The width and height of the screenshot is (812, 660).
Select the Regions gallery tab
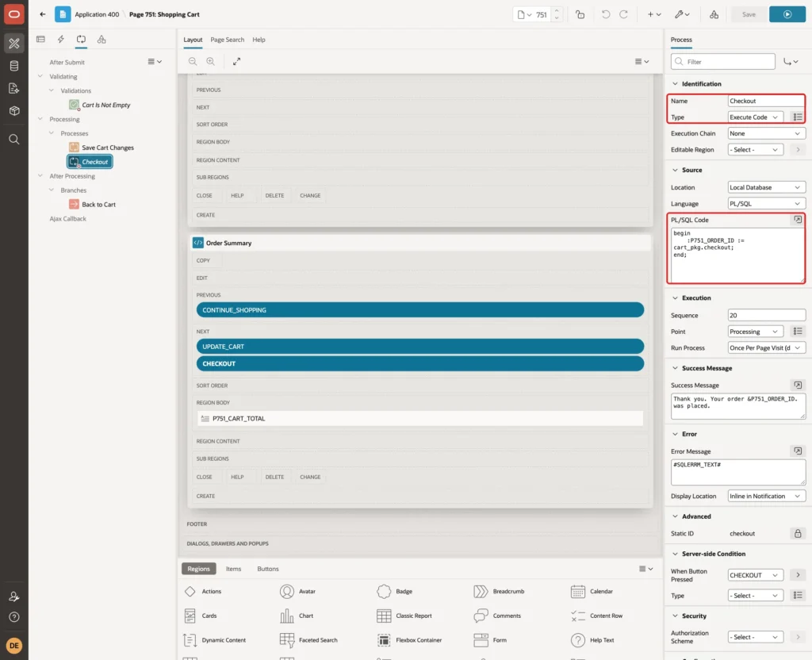(x=198, y=568)
